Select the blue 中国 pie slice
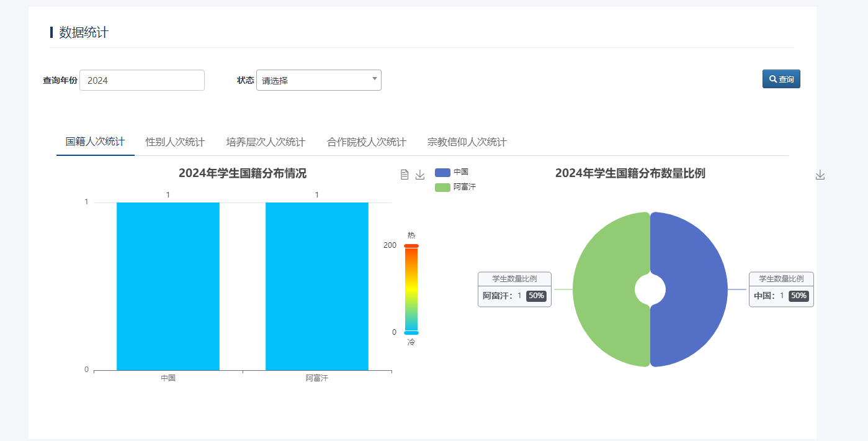This screenshot has height=441, width=868. point(698,289)
